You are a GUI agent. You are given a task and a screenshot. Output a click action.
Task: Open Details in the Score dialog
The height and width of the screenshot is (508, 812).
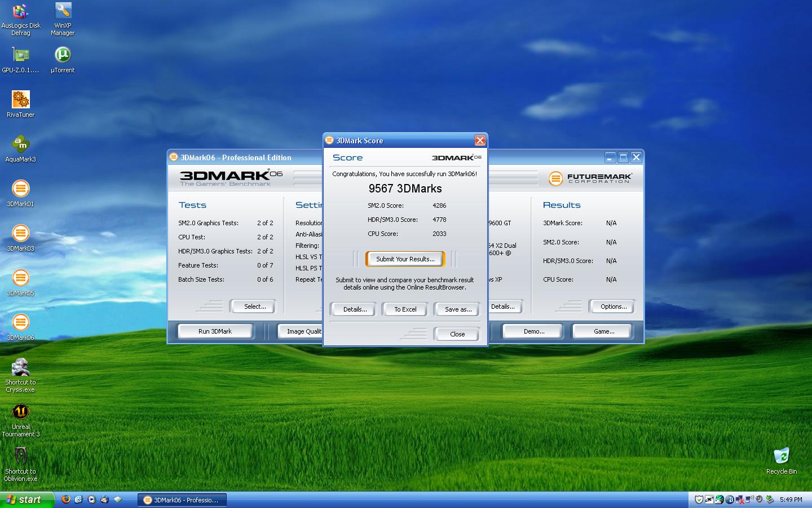click(x=355, y=309)
